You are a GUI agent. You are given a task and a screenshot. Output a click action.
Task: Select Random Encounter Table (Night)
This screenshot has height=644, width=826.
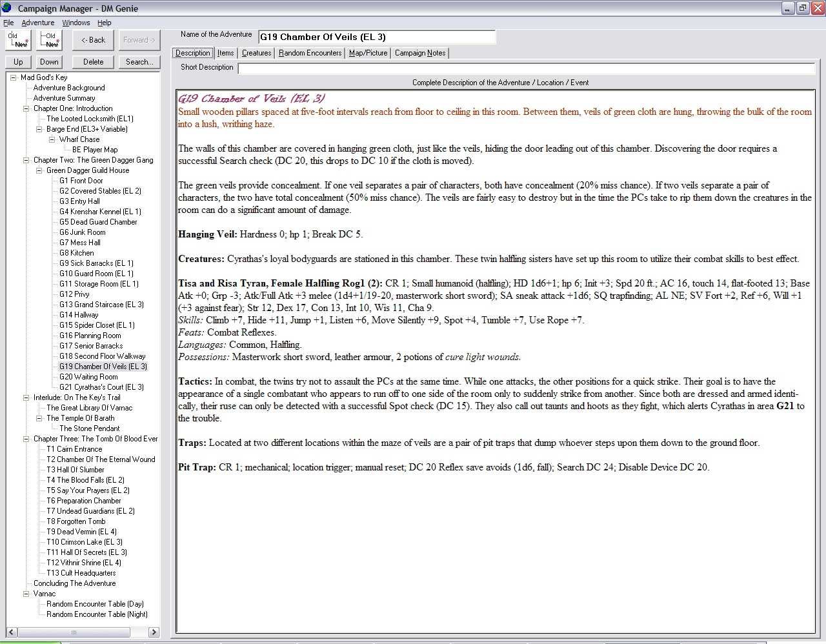pyautogui.click(x=97, y=614)
